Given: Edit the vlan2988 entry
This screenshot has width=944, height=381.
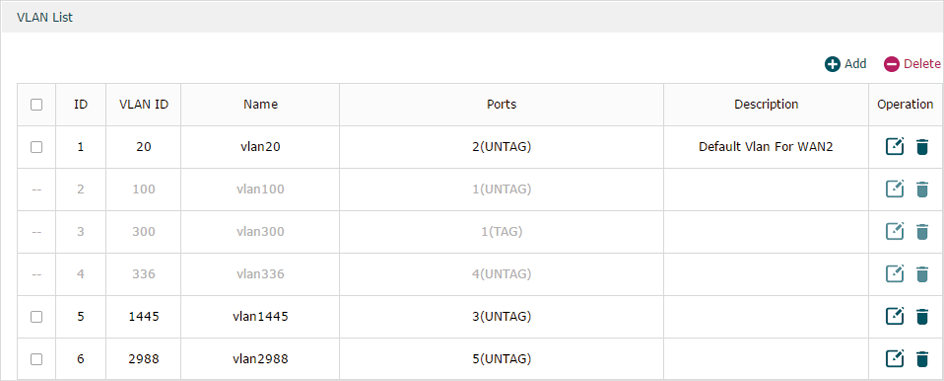Looking at the screenshot, I should point(895,359).
